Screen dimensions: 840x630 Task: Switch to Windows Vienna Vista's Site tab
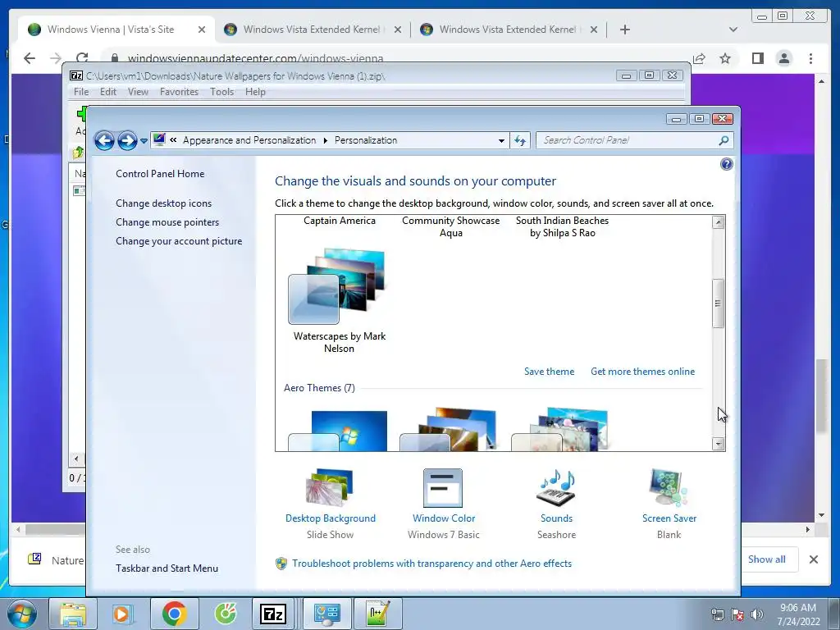coord(116,30)
